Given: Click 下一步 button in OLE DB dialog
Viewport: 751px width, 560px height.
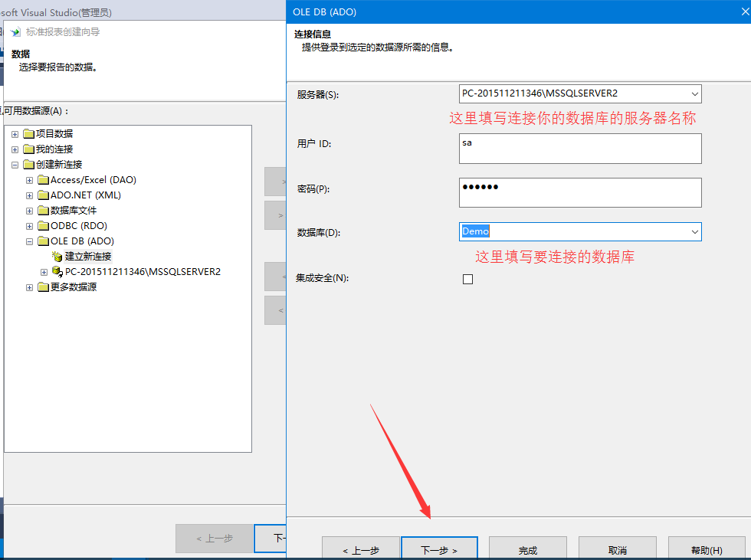Looking at the screenshot, I should [x=439, y=549].
